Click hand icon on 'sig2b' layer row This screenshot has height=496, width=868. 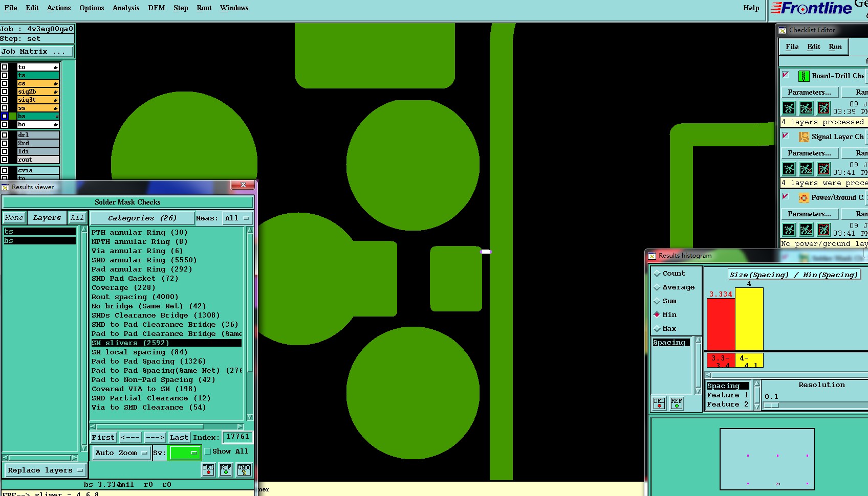[x=56, y=92]
